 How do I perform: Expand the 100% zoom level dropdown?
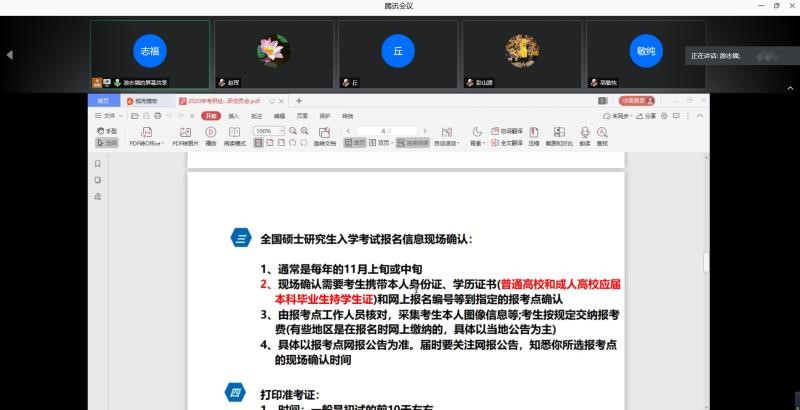pos(282,131)
